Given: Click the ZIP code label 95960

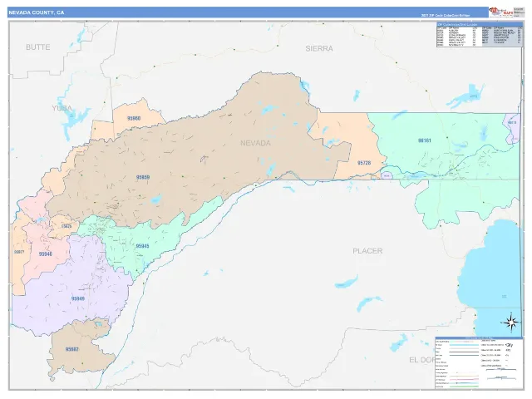Looking at the screenshot, I should click(134, 118).
